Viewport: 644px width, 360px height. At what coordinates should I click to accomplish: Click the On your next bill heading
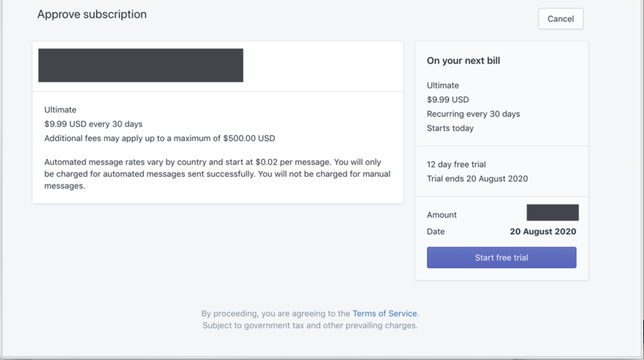point(463,61)
